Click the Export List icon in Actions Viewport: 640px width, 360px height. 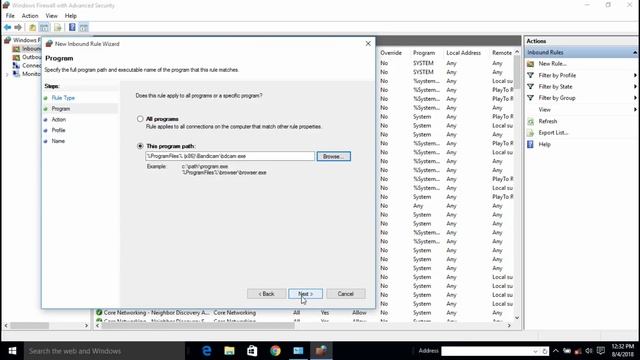pyautogui.click(x=530, y=133)
